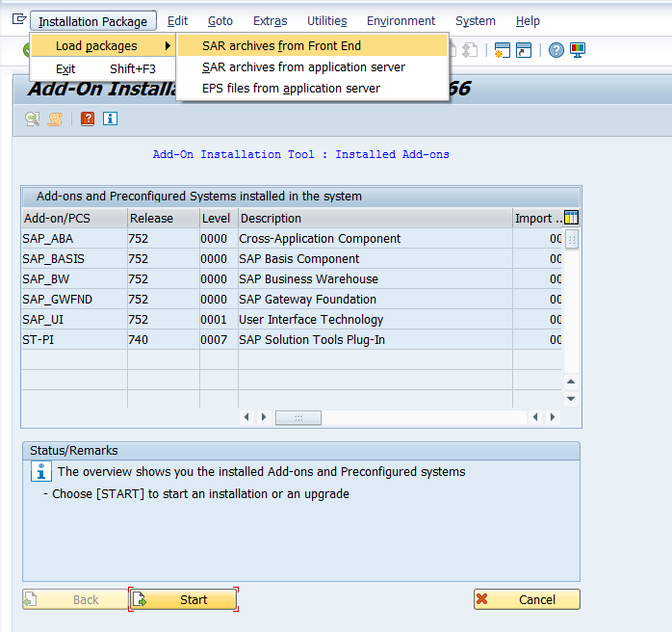The width and height of the screenshot is (672, 632).
Task: Open the Edit menu
Action: point(177,21)
